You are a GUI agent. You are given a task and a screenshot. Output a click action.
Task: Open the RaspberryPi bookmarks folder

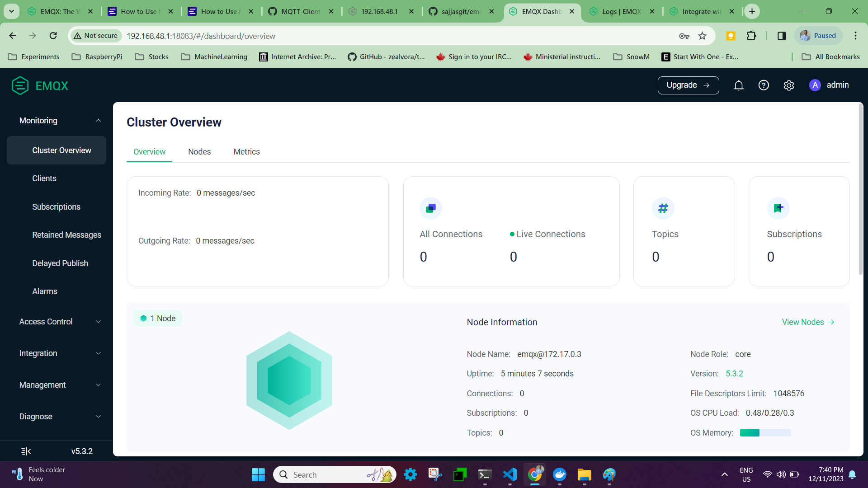(97, 57)
